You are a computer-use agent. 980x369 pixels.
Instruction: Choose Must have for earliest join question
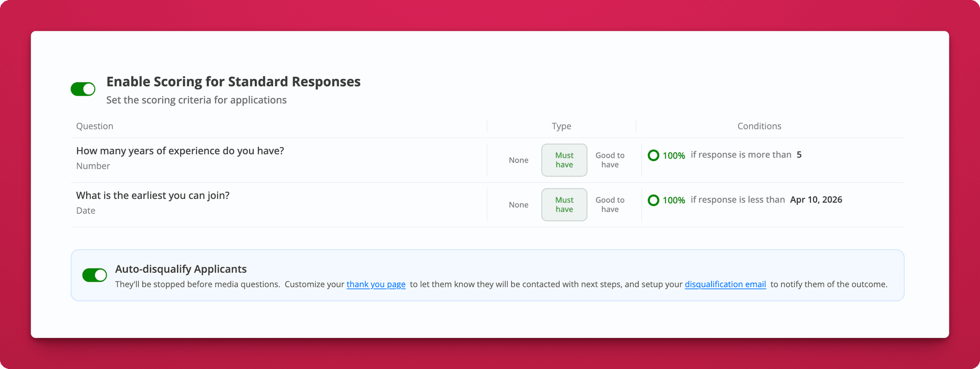click(564, 205)
